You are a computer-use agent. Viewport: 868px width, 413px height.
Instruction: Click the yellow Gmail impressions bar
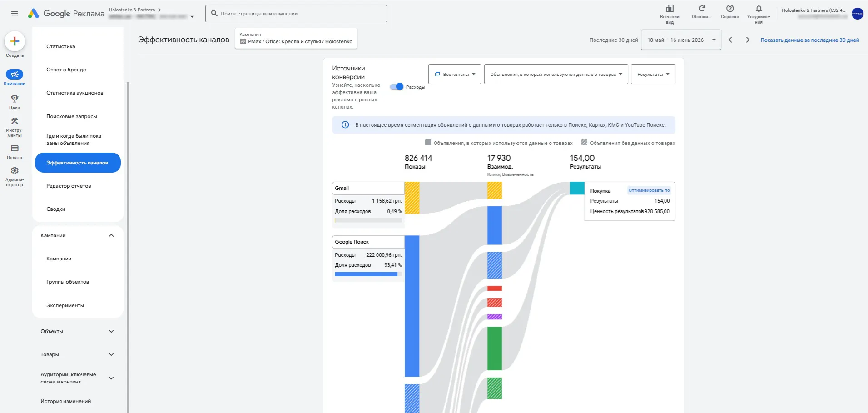click(x=412, y=198)
